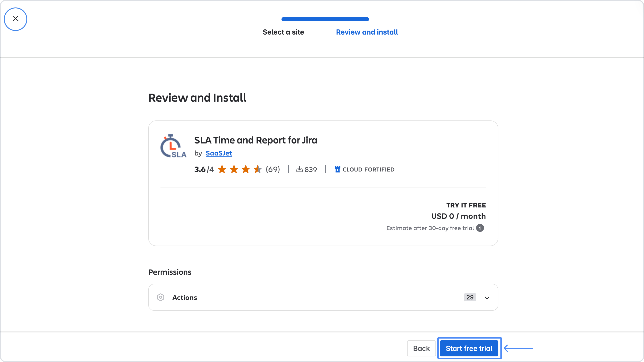This screenshot has height=362, width=644.
Task: Click the 29 permissions count badge
Action: click(470, 297)
